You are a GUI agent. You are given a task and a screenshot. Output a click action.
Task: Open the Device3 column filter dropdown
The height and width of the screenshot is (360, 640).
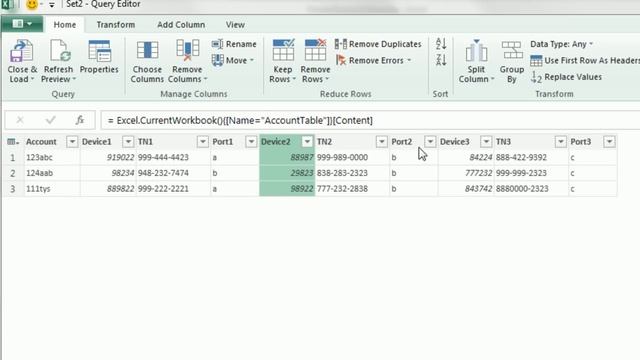[x=486, y=142]
